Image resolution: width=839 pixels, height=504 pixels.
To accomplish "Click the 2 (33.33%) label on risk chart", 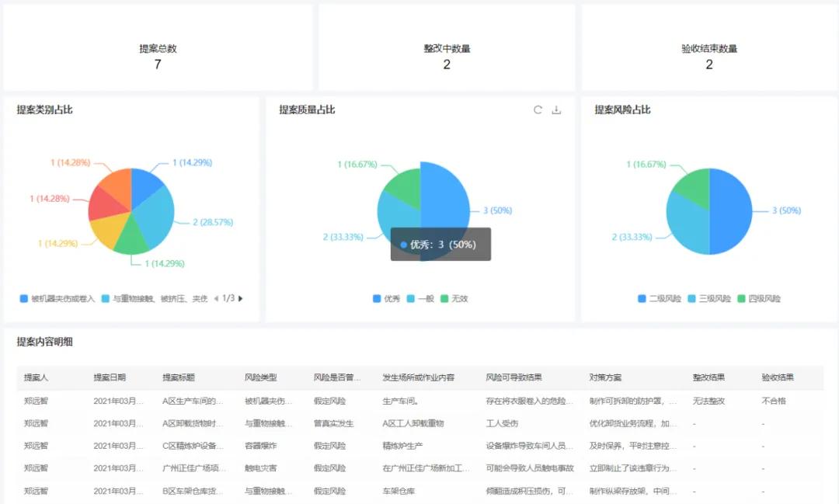I will pos(632,237).
